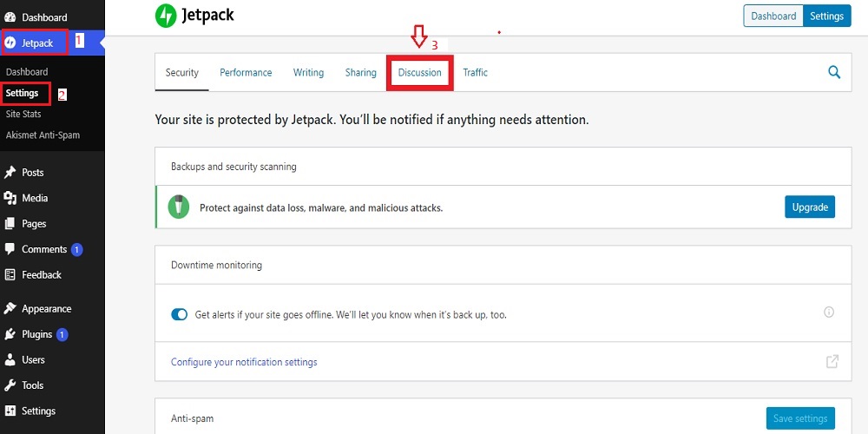The width and height of the screenshot is (868, 434).
Task: Toggle off downtime monitoring alerts
Action: coord(180,314)
